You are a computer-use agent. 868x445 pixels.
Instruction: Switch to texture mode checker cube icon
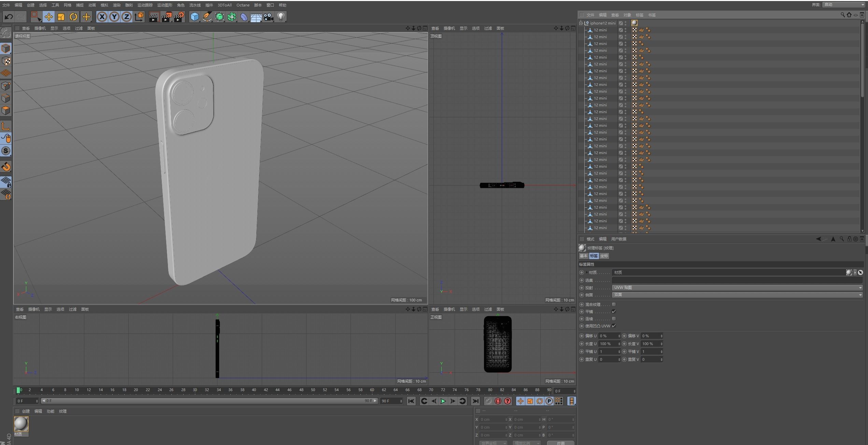point(6,61)
